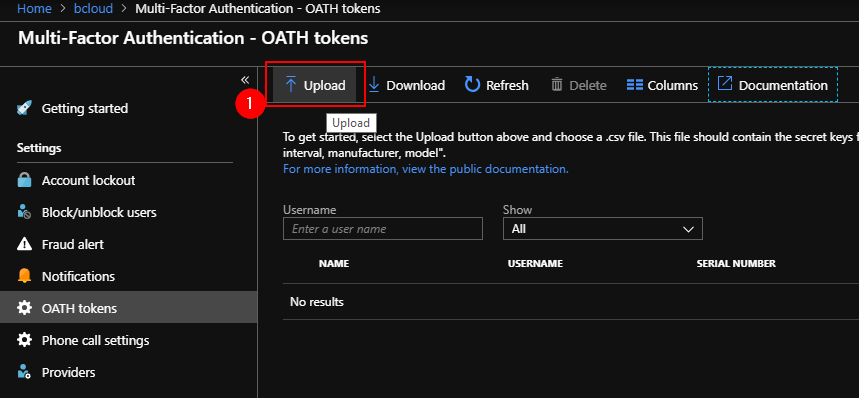Click the No results table text
The image size is (859, 398).
317,302
